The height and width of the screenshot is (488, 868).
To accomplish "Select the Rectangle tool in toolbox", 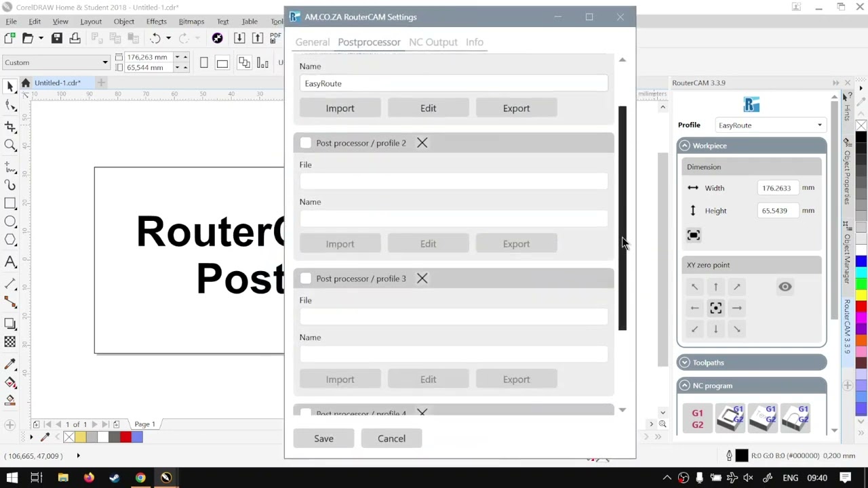I will click(10, 203).
